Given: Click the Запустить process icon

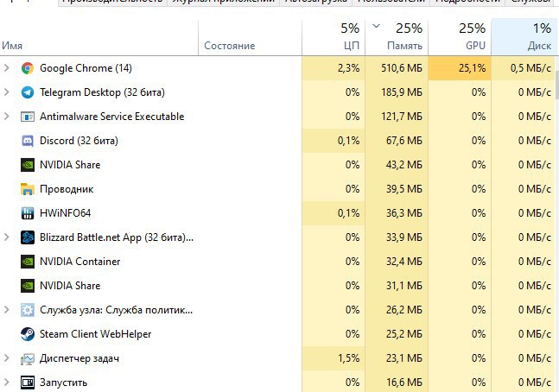Looking at the screenshot, I should tap(28, 383).
